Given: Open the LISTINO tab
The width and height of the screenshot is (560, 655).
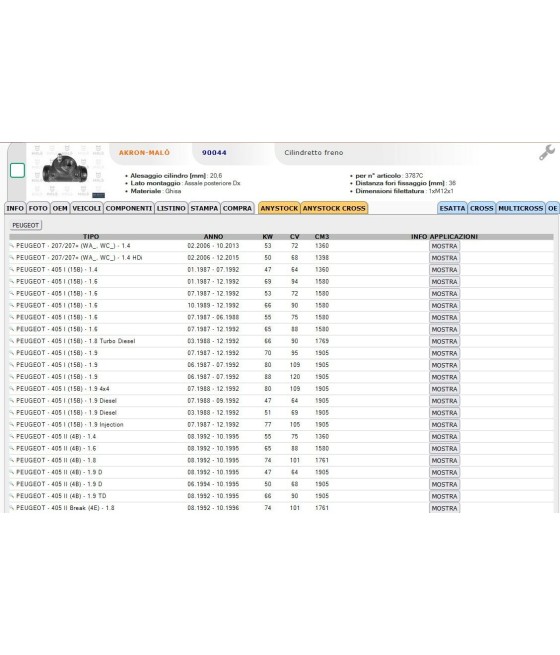Looking at the screenshot, I should (x=171, y=208).
